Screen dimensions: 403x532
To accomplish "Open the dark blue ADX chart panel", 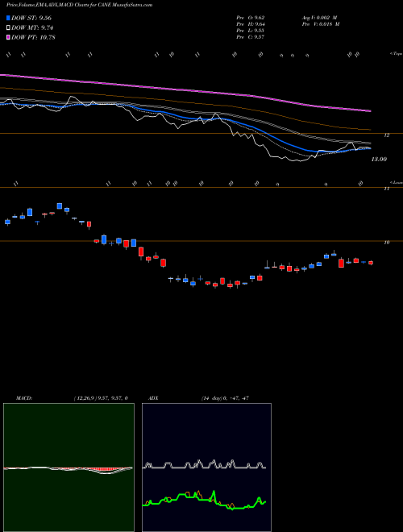I will pos(206,468).
